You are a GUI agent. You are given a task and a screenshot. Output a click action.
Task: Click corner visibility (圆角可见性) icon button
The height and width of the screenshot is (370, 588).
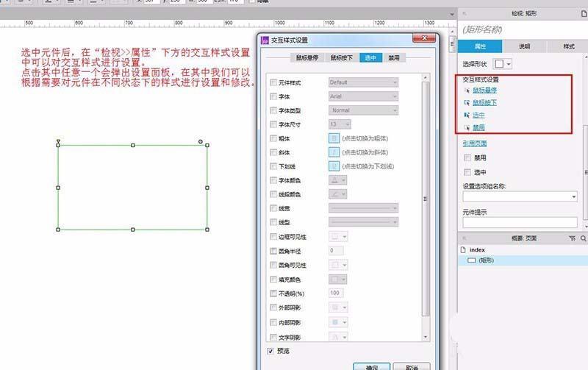pos(338,265)
